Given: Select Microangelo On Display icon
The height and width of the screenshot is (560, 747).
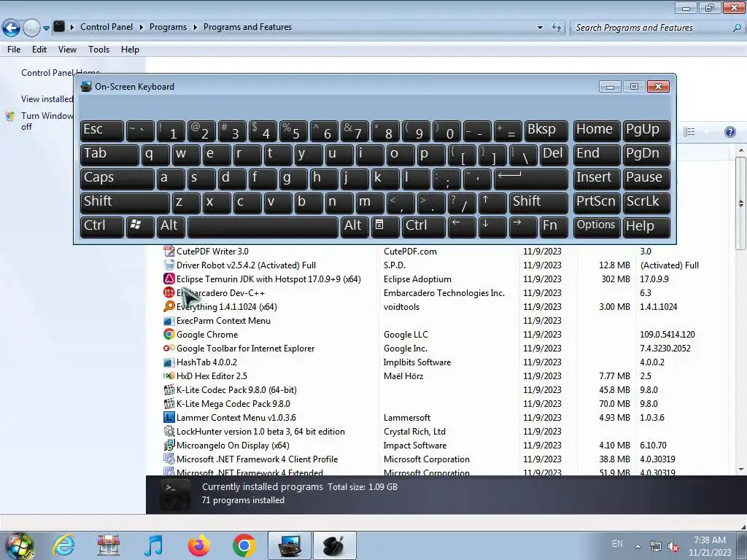Looking at the screenshot, I should tap(169, 445).
